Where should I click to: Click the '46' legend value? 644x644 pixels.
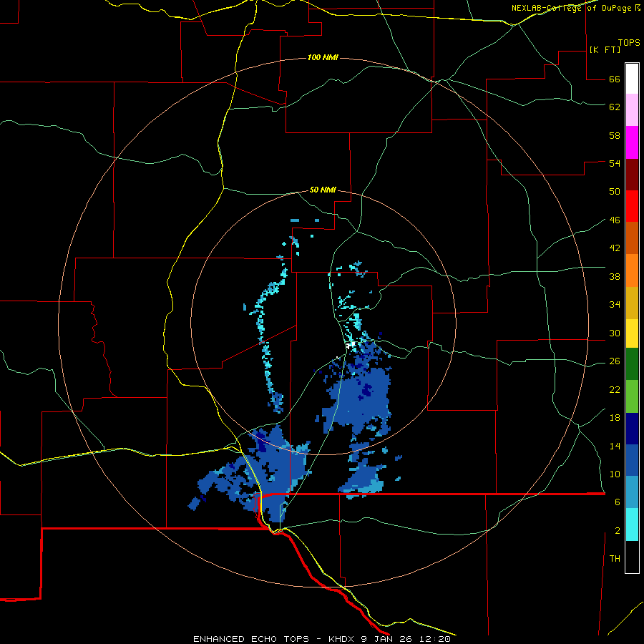pos(615,220)
